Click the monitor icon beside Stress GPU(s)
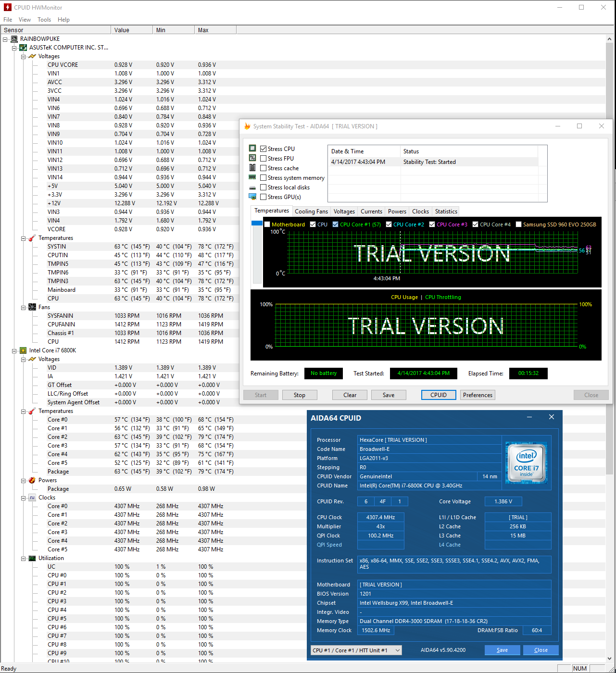 252,197
